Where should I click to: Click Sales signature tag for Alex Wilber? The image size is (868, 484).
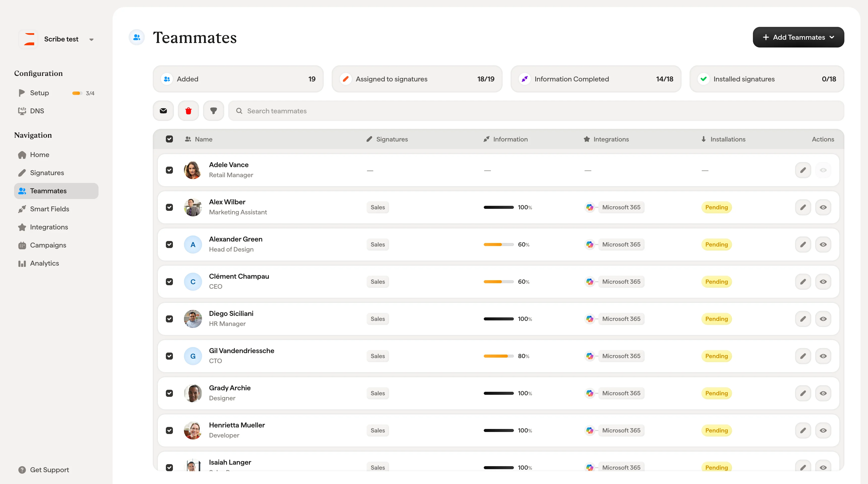378,207
